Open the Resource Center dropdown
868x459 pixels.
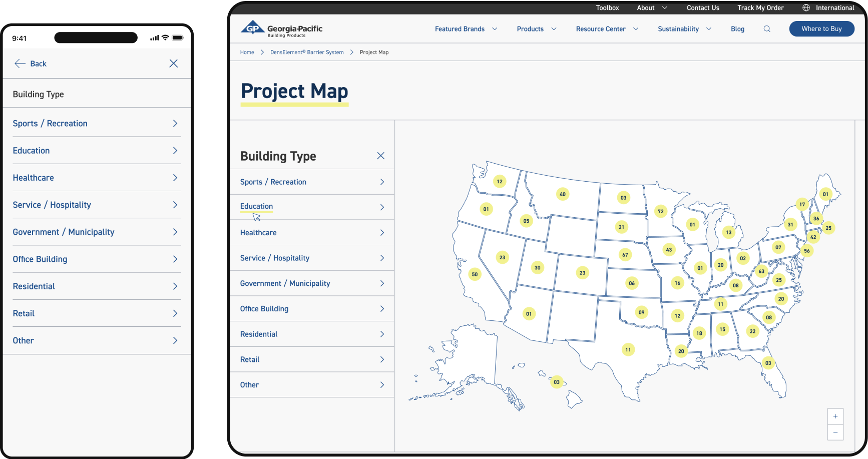coord(607,29)
